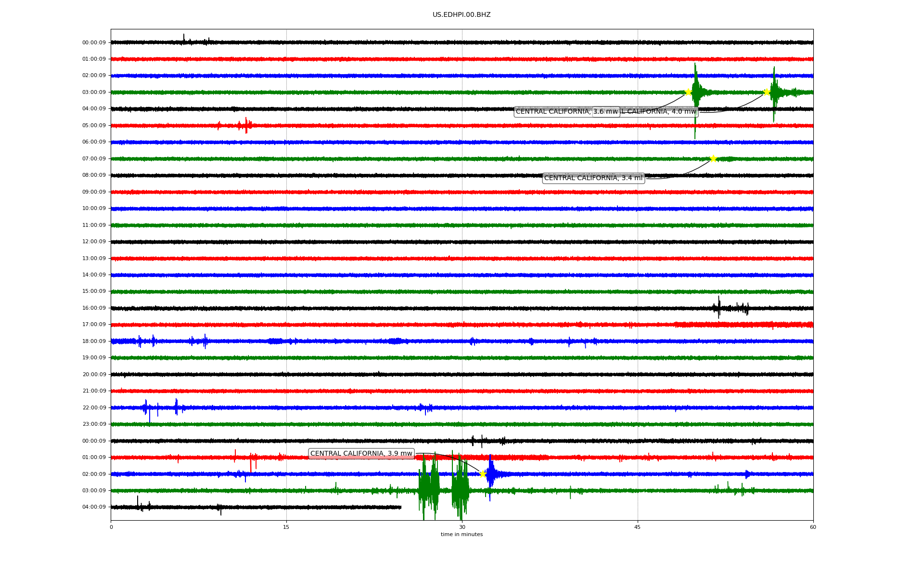Image resolution: width=924 pixels, height=578 pixels.
Task: Click the 45 tick label on the x-axis
Action: point(637,527)
